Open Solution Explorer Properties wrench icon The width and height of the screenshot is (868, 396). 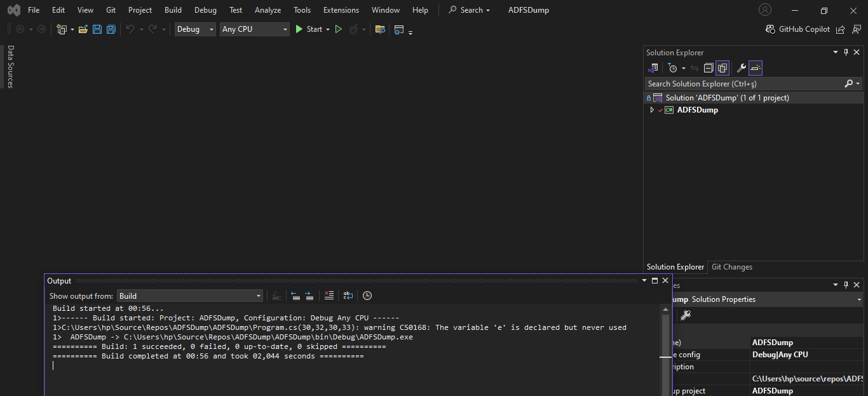point(741,68)
